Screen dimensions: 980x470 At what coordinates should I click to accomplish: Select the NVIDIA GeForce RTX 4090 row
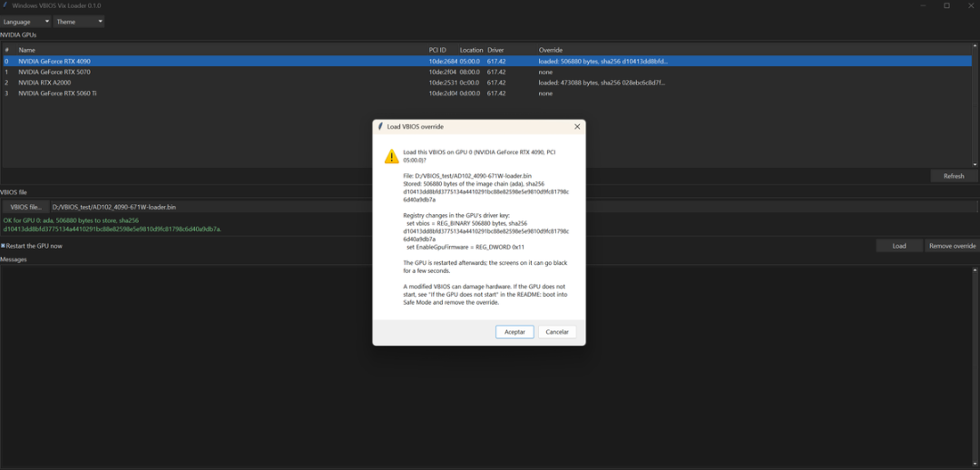pyautogui.click(x=487, y=62)
